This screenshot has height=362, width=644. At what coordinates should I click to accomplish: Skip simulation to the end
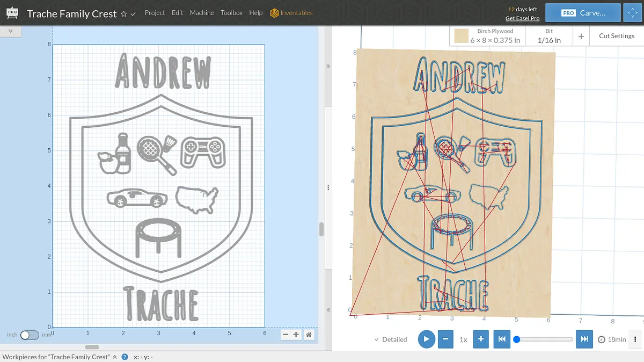[584, 339]
